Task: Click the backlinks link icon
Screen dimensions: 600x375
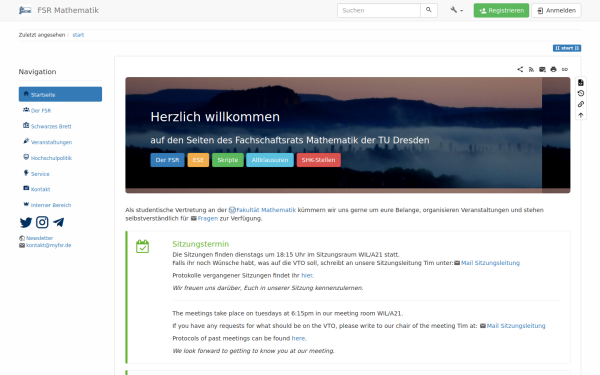Action: pyautogui.click(x=580, y=104)
